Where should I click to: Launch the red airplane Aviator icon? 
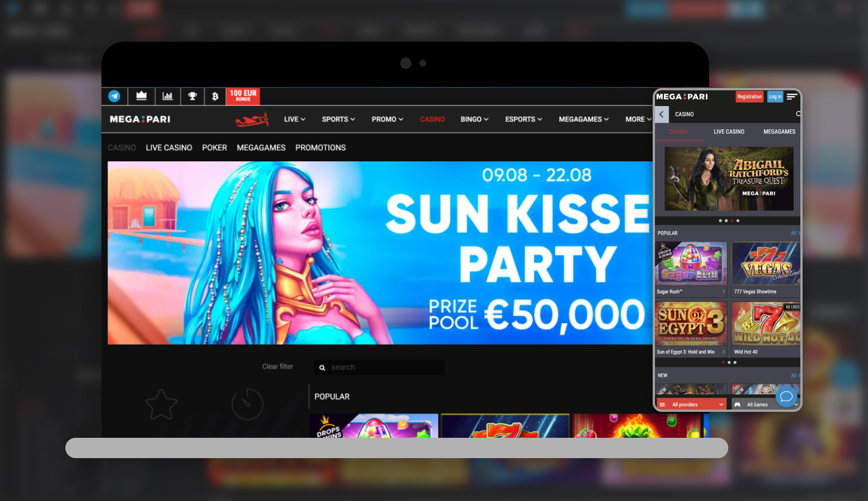click(x=252, y=120)
